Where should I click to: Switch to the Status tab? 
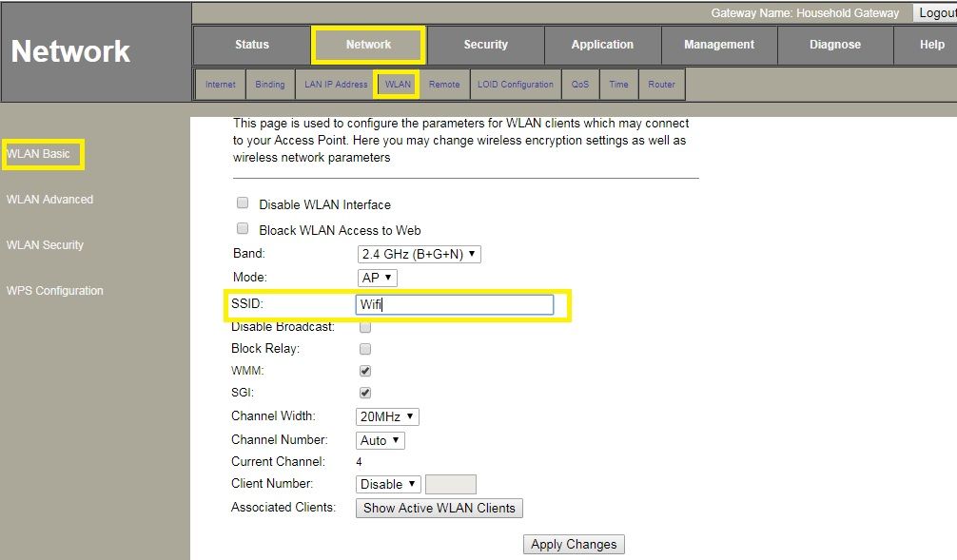pos(252,45)
